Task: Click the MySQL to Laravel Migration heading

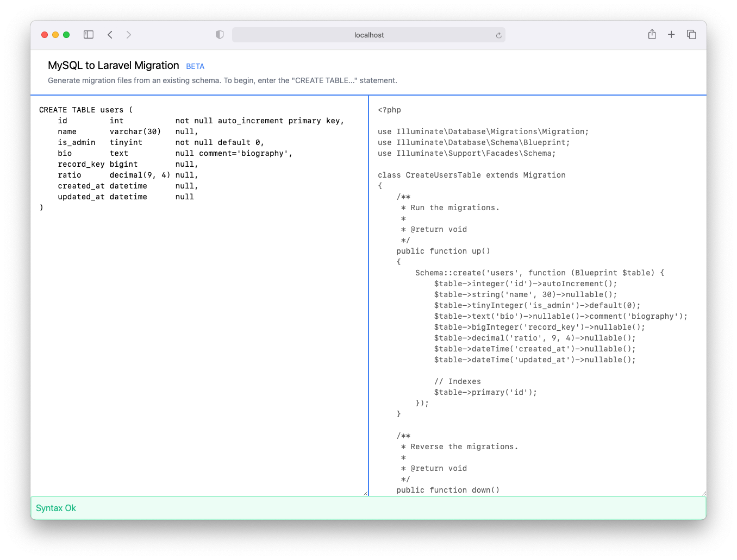Action: 113,65
